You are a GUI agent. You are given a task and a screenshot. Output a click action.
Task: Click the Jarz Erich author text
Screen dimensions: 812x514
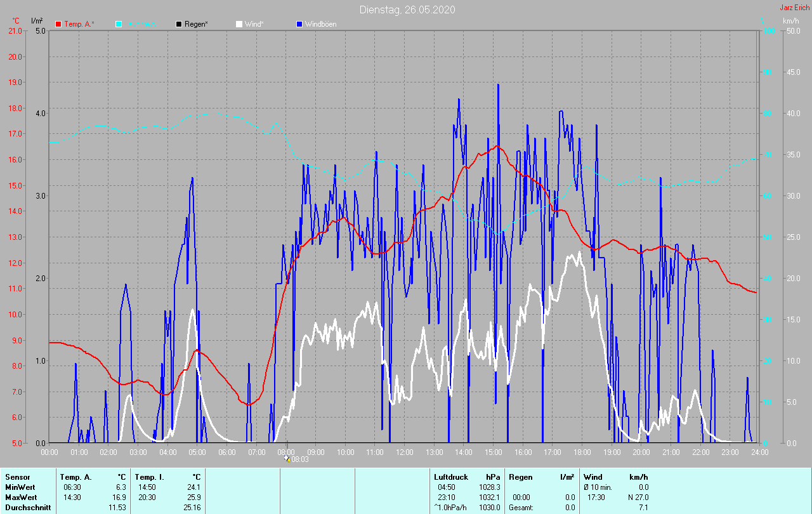pyautogui.click(x=794, y=8)
